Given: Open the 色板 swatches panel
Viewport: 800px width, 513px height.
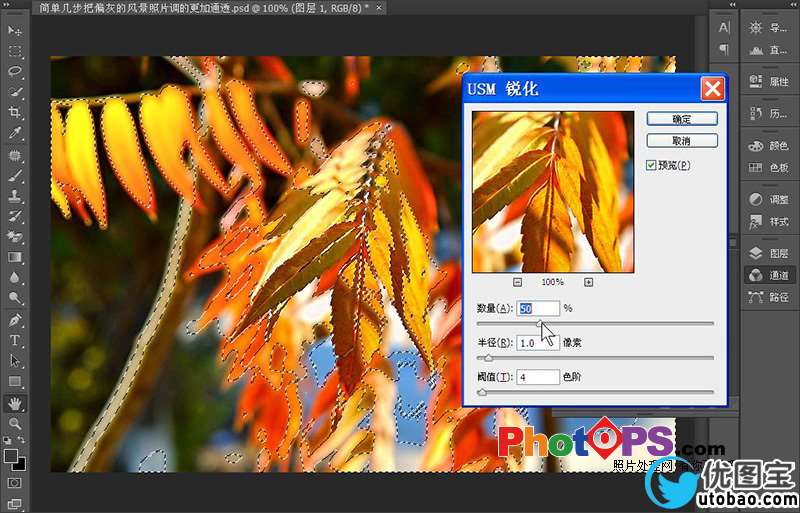Looking at the screenshot, I should tap(768, 168).
